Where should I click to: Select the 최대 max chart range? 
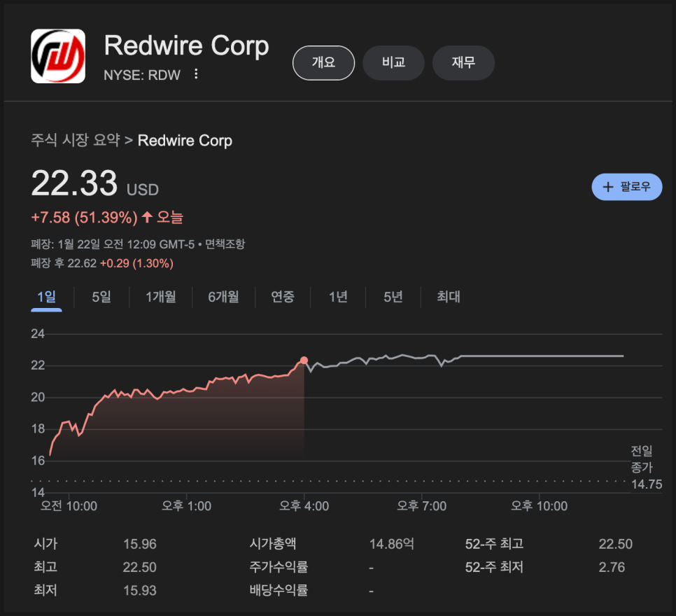click(x=449, y=297)
